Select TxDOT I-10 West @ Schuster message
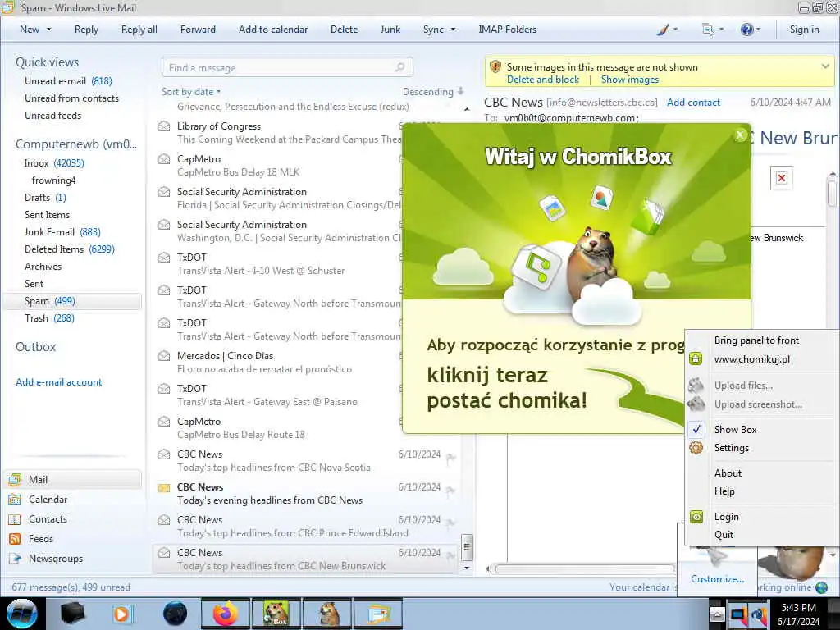Viewport: 840px width, 630px height. pos(279,264)
